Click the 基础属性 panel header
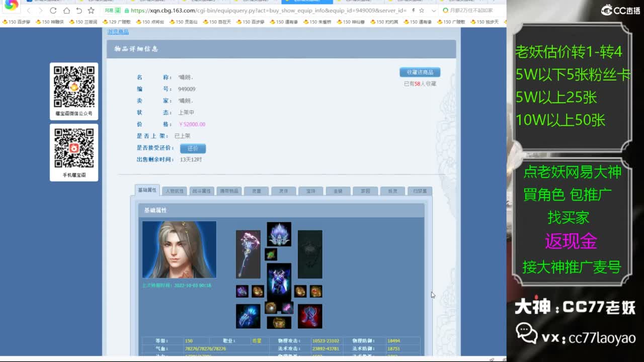 (281, 210)
